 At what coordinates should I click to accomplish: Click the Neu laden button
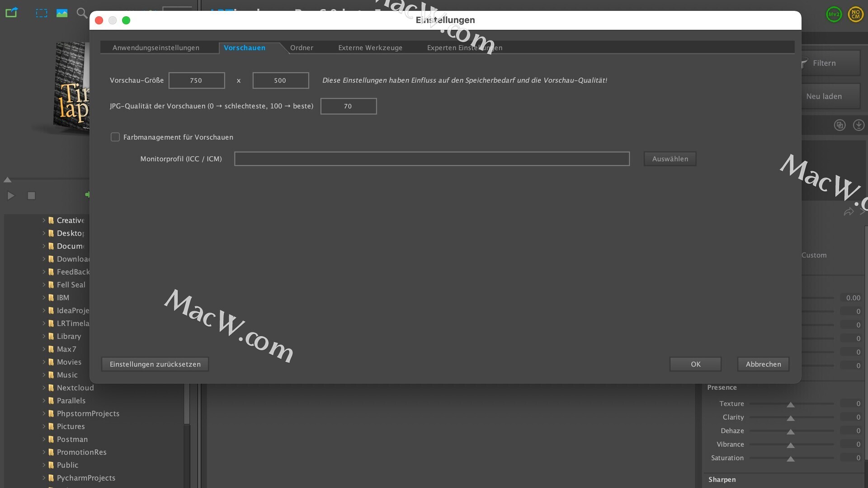click(x=831, y=96)
